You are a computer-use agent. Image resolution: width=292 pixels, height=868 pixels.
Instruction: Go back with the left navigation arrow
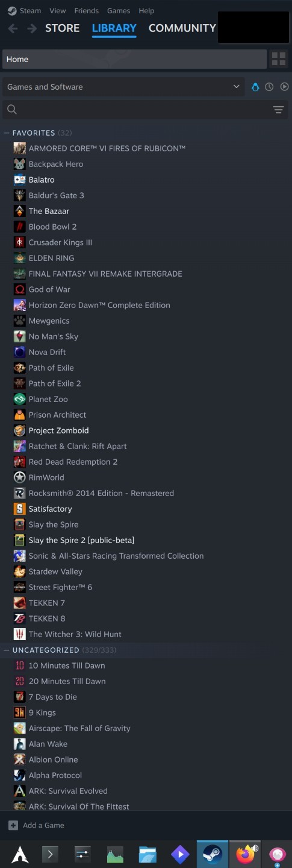(13, 28)
